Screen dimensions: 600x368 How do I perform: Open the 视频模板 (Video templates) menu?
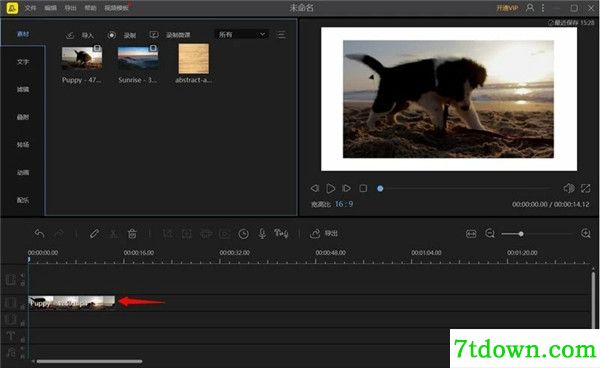coord(116,8)
